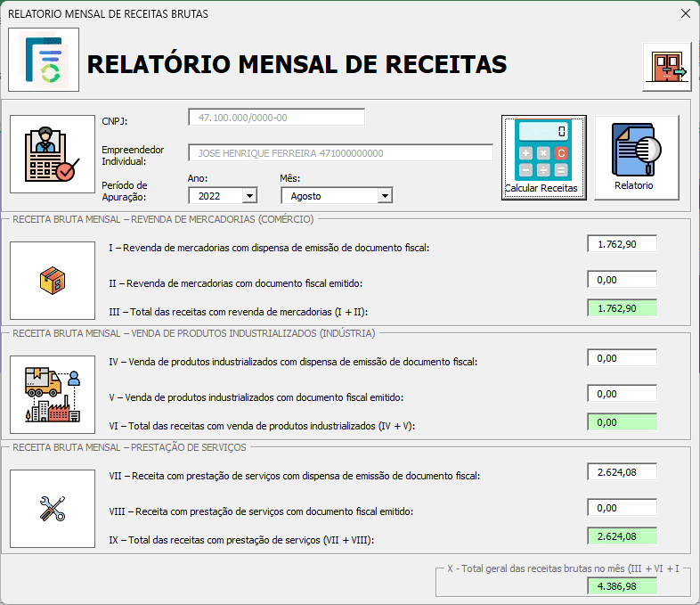Close the Relatorio Mensal window
Screen dimensions: 700x605
(x=685, y=13)
